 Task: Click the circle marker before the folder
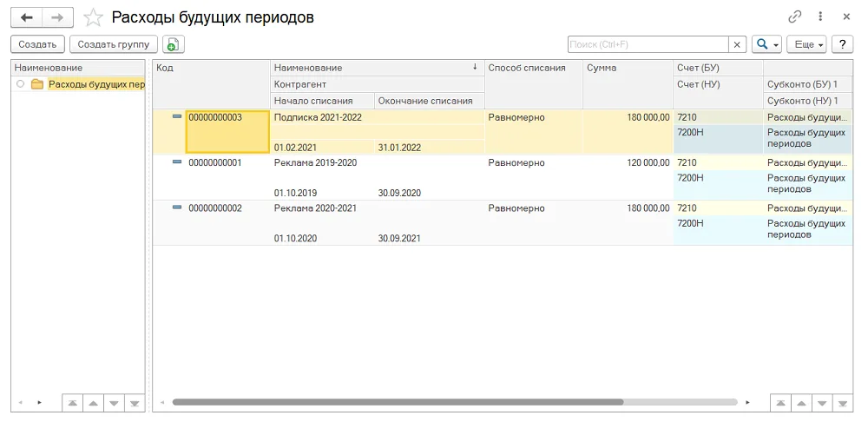(21, 85)
